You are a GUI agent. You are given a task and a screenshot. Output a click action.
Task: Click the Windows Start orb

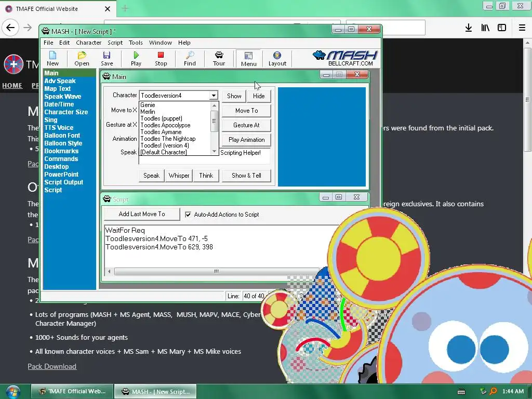point(12,392)
